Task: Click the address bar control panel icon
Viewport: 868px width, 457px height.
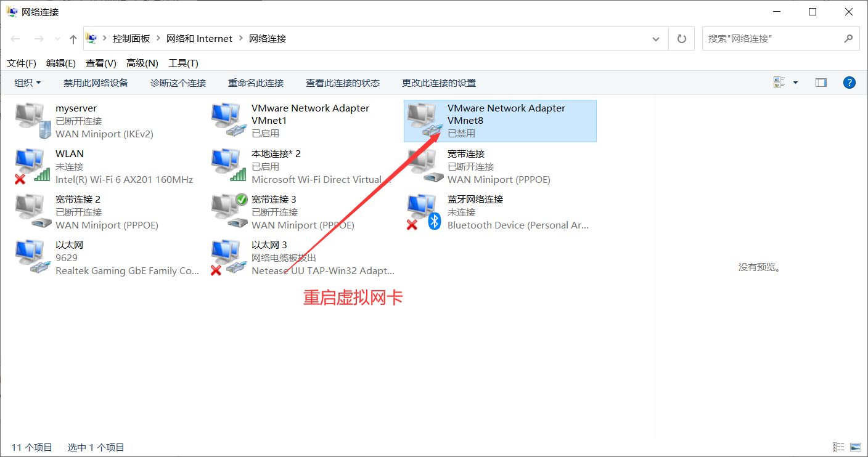Action: 91,38
